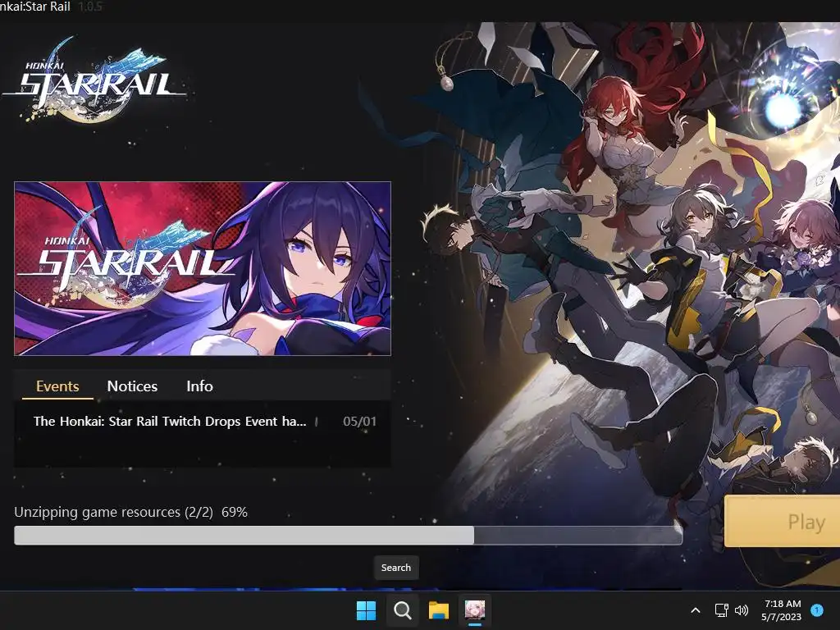
Task: Switch to the Events tab
Action: click(57, 386)
